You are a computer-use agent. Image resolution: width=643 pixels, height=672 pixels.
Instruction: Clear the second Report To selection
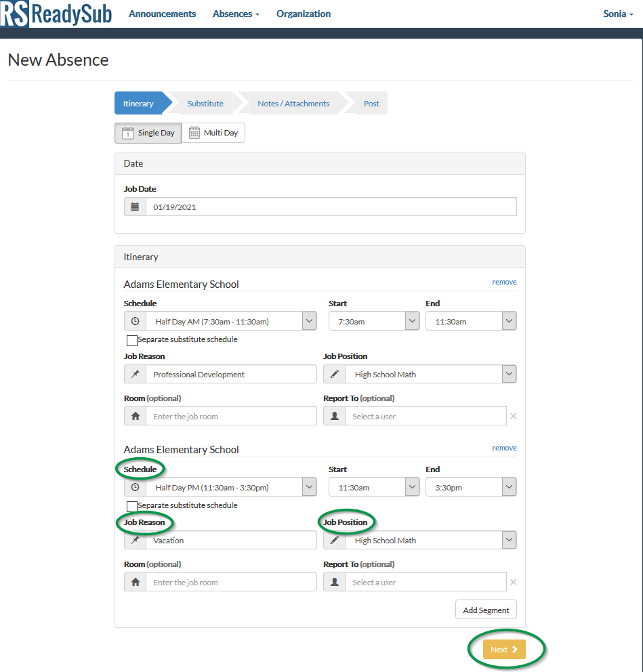(x=513, y=581)
